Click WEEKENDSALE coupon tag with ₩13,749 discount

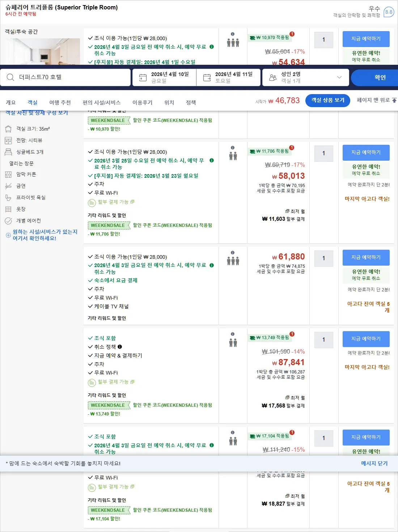point(109,405)
